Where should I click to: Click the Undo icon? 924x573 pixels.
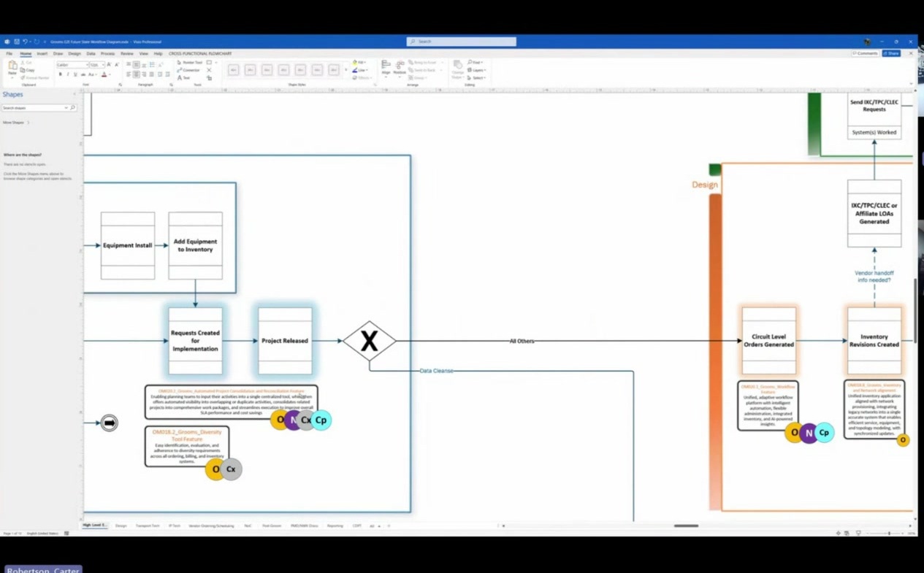coord(25,42)
